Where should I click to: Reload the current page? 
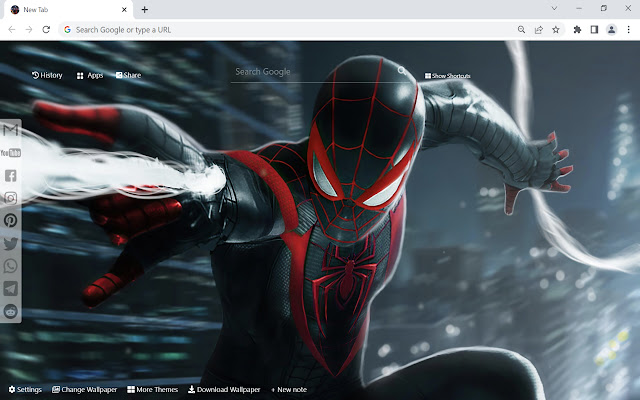46,29
